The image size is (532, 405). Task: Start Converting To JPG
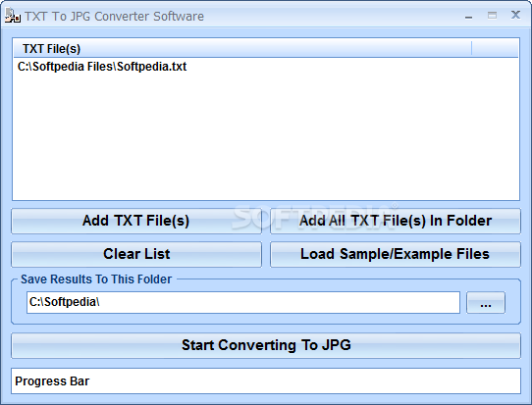click(x=266, y=346)
